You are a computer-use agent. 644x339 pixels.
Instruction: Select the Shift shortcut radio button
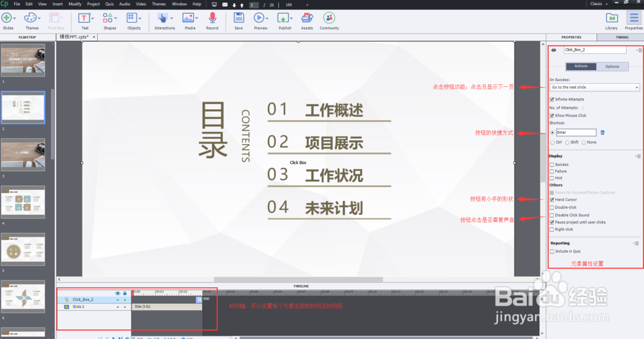(567, 142)
